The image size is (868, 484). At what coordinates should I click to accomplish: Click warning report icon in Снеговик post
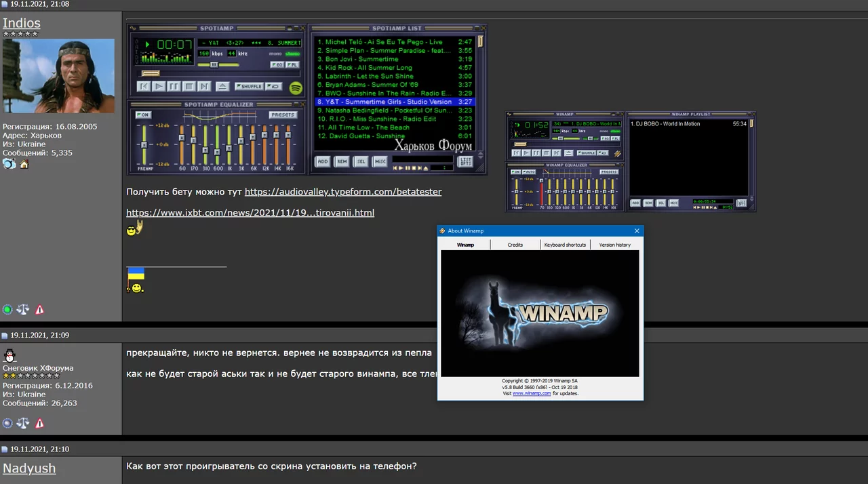point(39,423)
